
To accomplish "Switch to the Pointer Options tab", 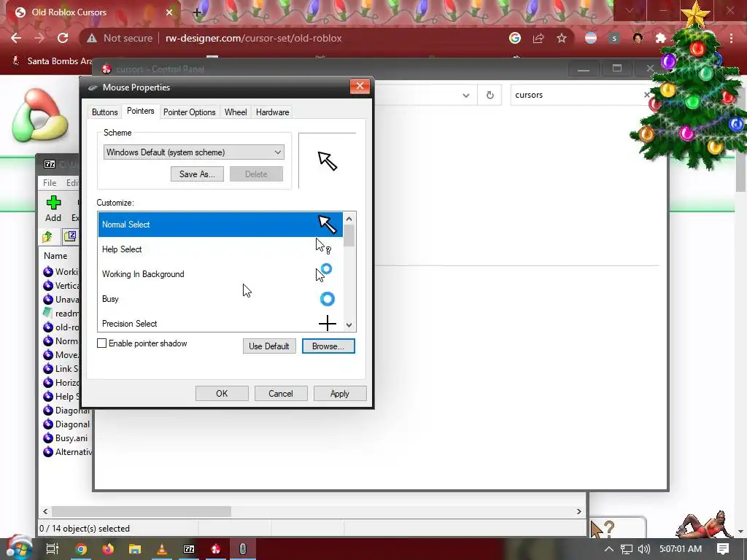I will pos(189,112).
